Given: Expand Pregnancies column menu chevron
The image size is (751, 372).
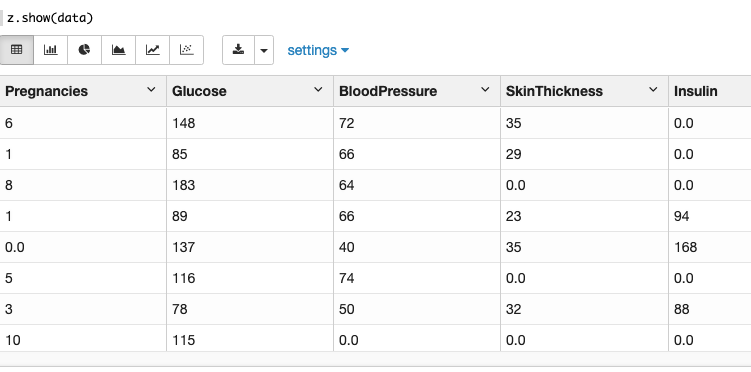Looking at the screenshot, I should pos(151,90).
